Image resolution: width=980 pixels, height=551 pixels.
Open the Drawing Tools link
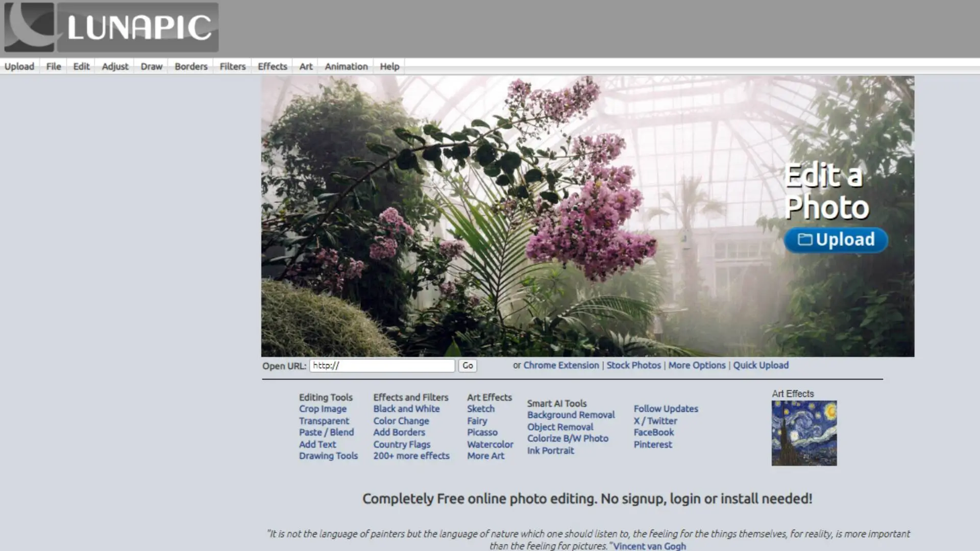[328, 456]
